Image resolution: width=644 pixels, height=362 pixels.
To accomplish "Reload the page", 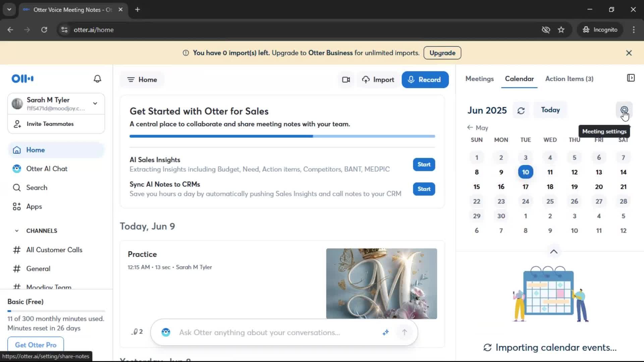I will (44, 30).
